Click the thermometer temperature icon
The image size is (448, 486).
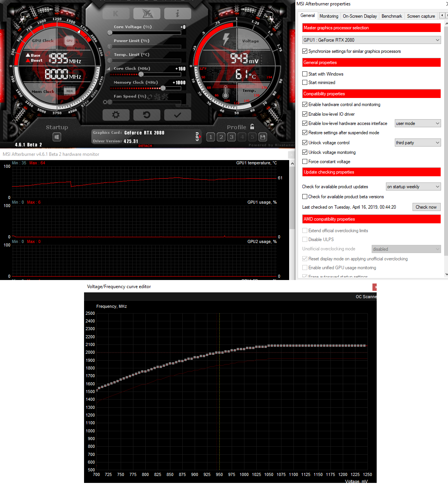(x=226, y=93)
